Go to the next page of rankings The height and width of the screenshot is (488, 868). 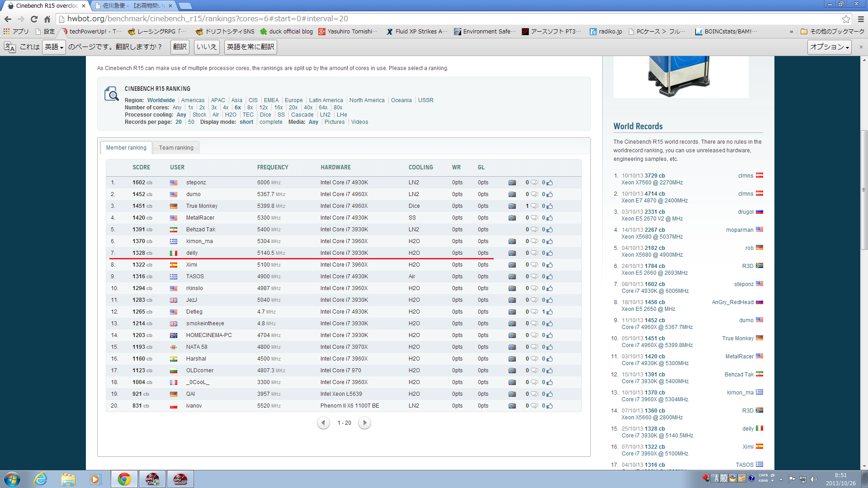coord(364,423)
